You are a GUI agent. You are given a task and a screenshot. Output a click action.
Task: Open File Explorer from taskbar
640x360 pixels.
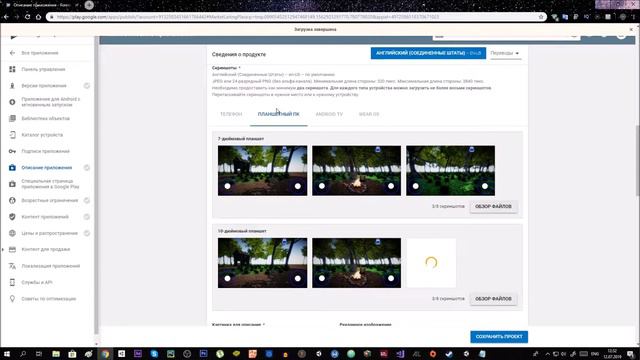point(56,354)
